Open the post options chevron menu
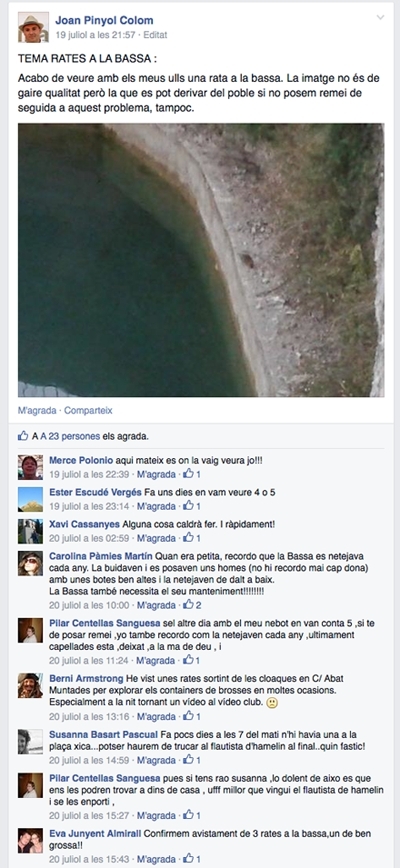Viewport: 400px width, 868px height. click(380, 18)
